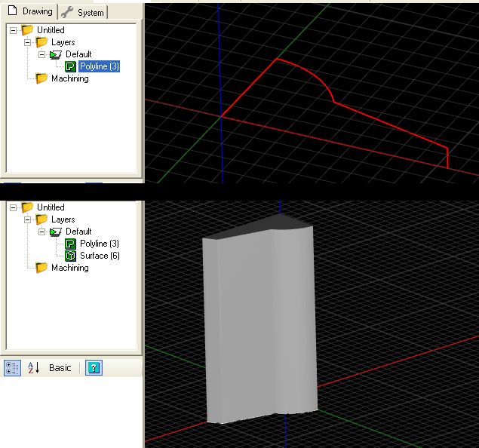
Task: Collapse the Layers node in lower tree
Action: (28, 219)
